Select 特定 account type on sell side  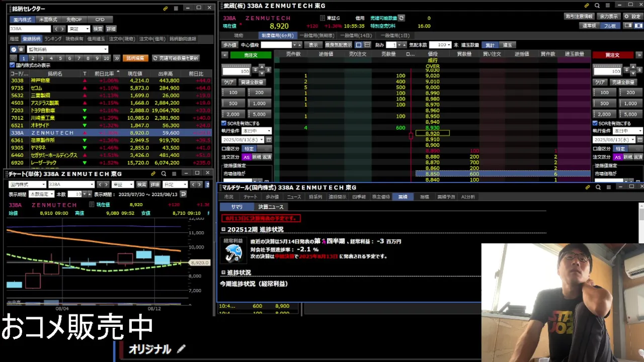pos(250,149)
